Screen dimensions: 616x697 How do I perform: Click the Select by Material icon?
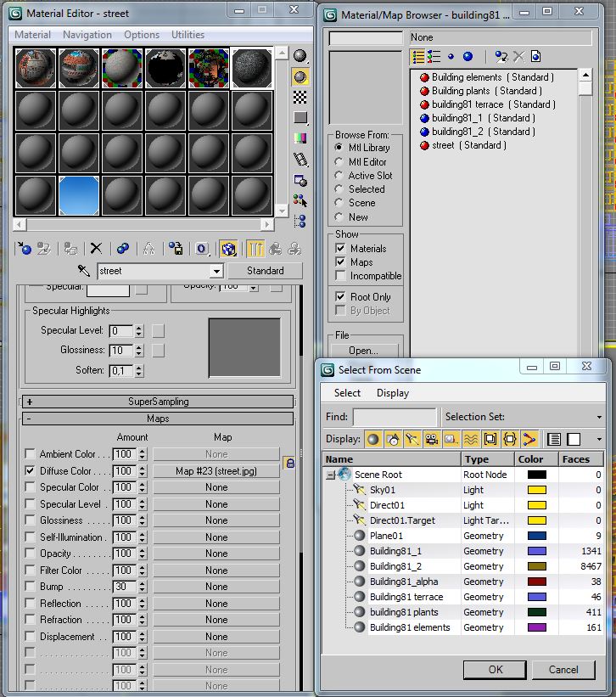point(300,200)
